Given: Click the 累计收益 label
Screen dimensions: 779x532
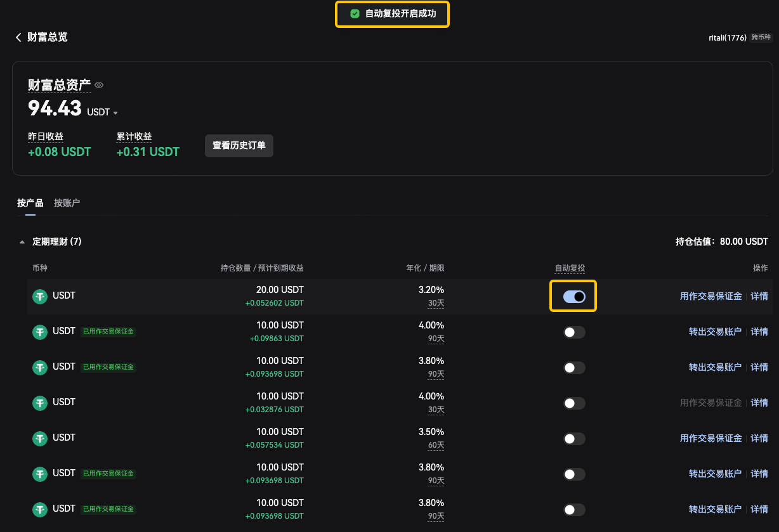Looking at the screenshot, I should (134, 136).
